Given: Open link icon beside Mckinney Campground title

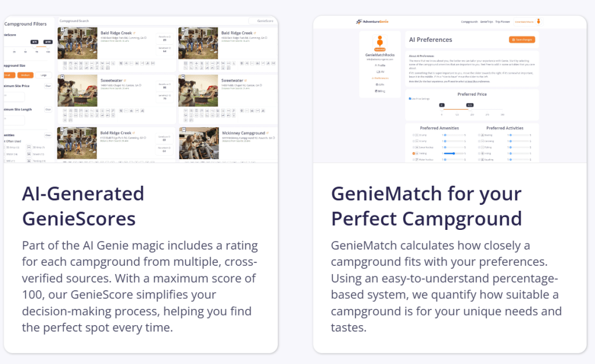Looking at the screenshot, I should coord(267,133).
